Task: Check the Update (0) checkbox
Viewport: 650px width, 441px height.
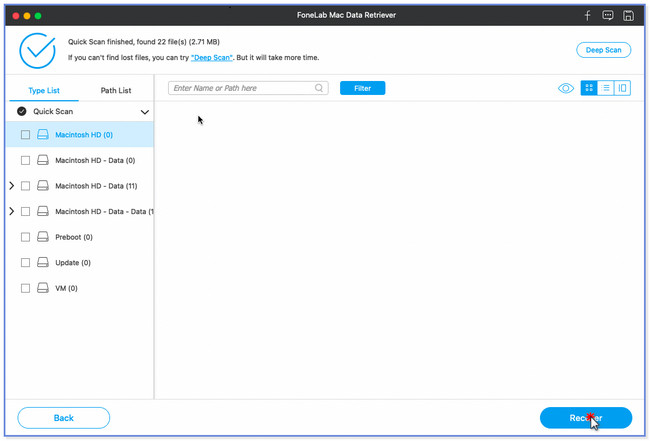Action: 25,262
